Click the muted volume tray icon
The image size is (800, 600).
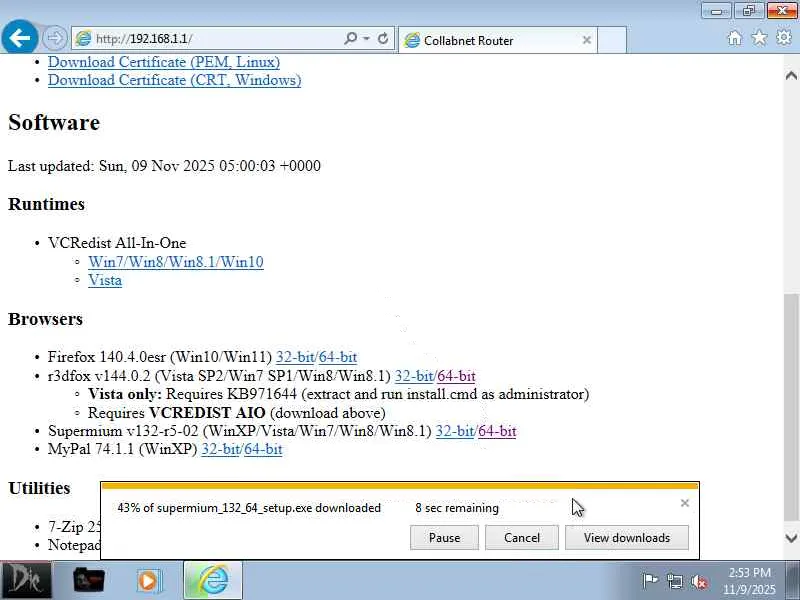699,581
